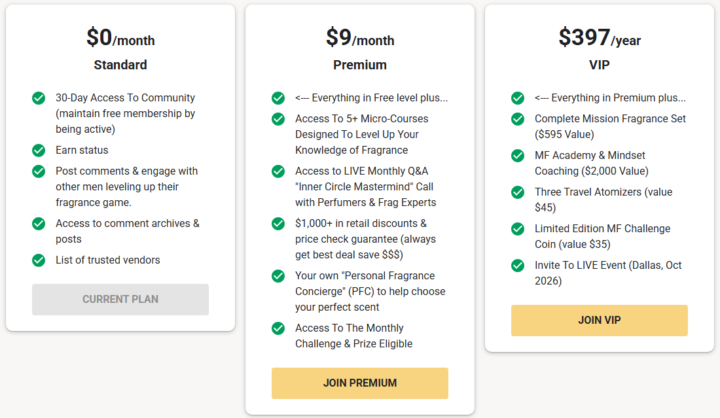Click the check icon by Three Travel Atomizers
The width and height of the screenshot is (720, 418).
tap(518, 192)
